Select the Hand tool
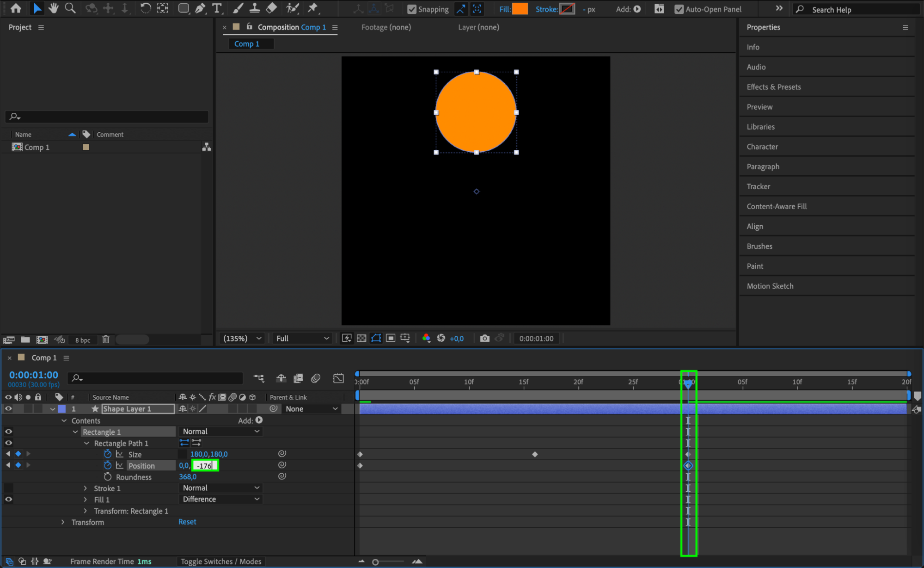Image resolution: width=924 pixels, height=568 pixels. tap(54, 8)
